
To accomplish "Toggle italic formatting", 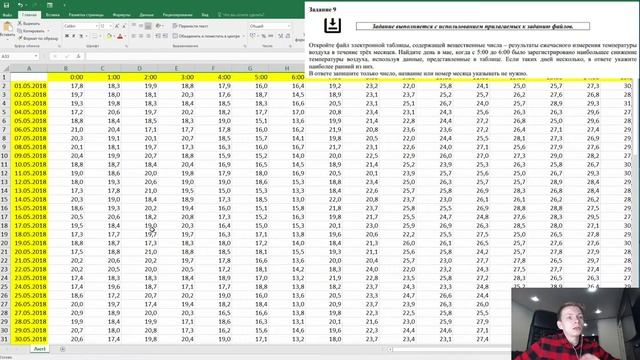I will click(74, 36).
